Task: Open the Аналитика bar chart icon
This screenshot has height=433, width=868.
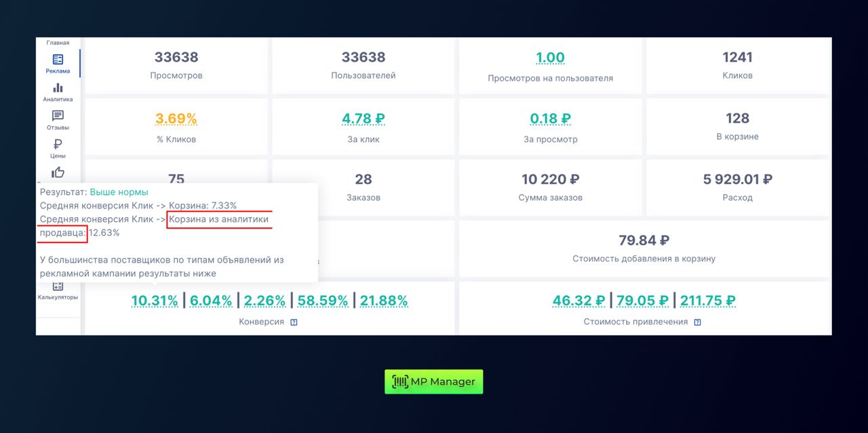Action: point(58,88)
